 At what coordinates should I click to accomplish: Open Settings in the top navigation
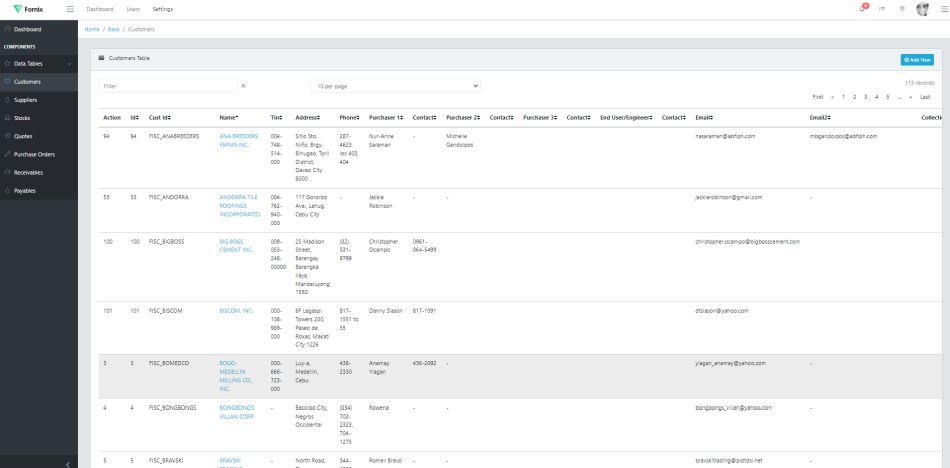[x=162, y=9]
